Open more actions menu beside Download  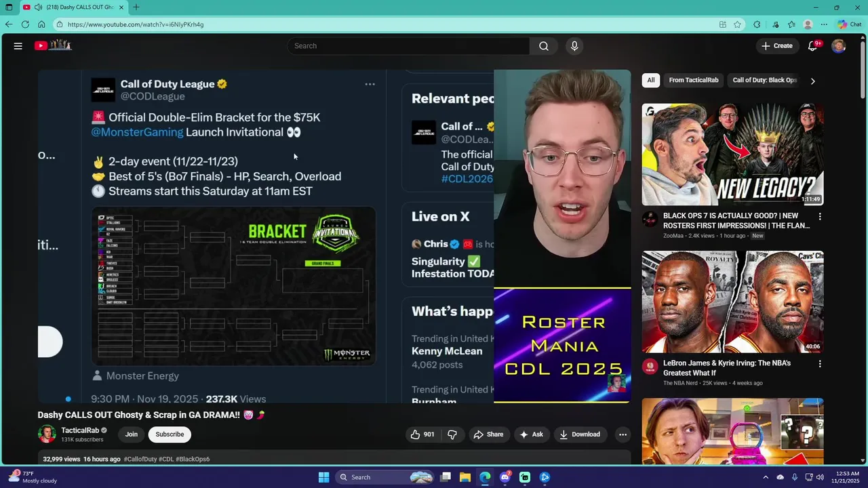tap(623, 434)
